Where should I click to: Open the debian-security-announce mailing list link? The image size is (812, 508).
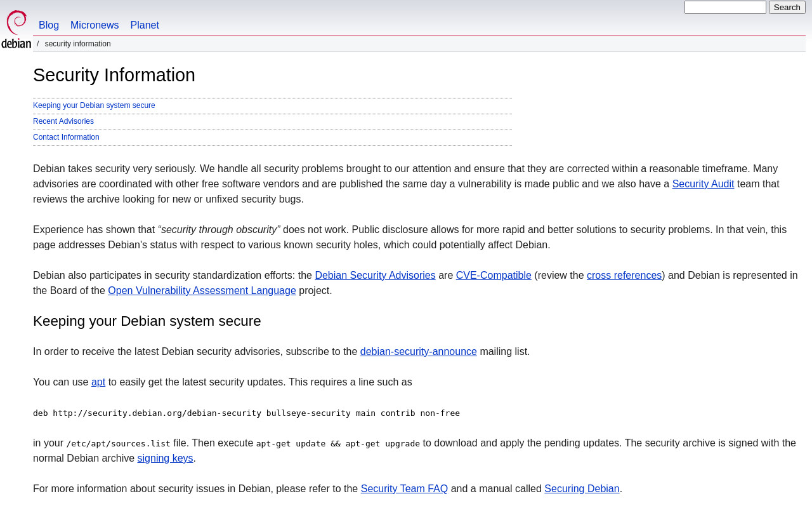(419, 352)
